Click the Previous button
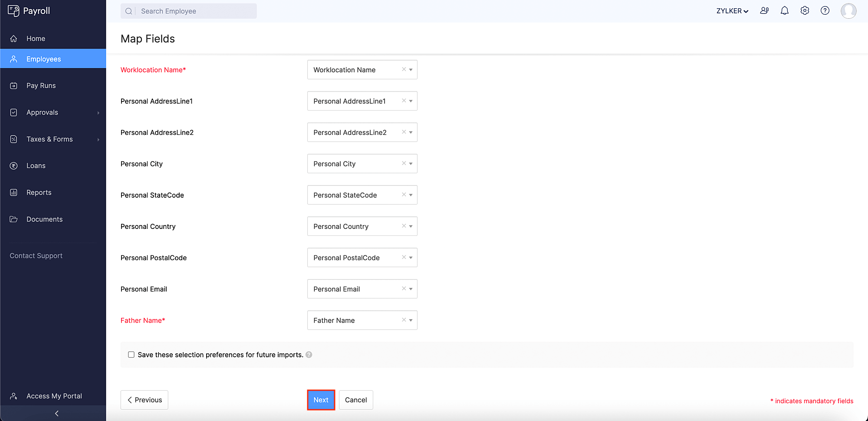 pyautogui.click(x=144, y=400)
